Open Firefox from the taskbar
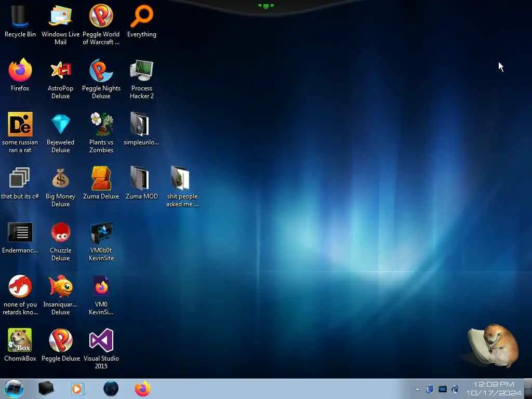The height and width of the screenshot is (399, 532). (143, 389)
